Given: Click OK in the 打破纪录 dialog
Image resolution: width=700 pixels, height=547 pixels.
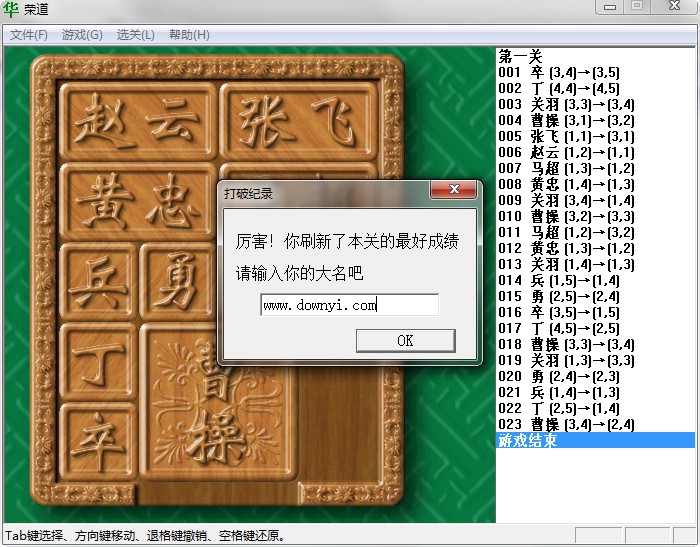Looking at the screenshot, I should click(x=405, y=341).
